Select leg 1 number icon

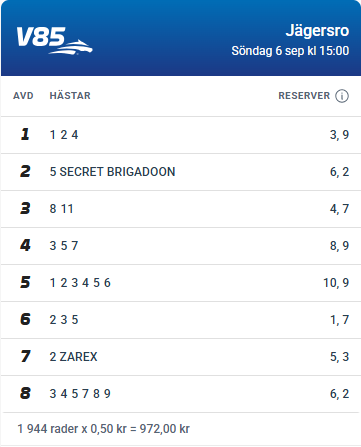point(25,134)
